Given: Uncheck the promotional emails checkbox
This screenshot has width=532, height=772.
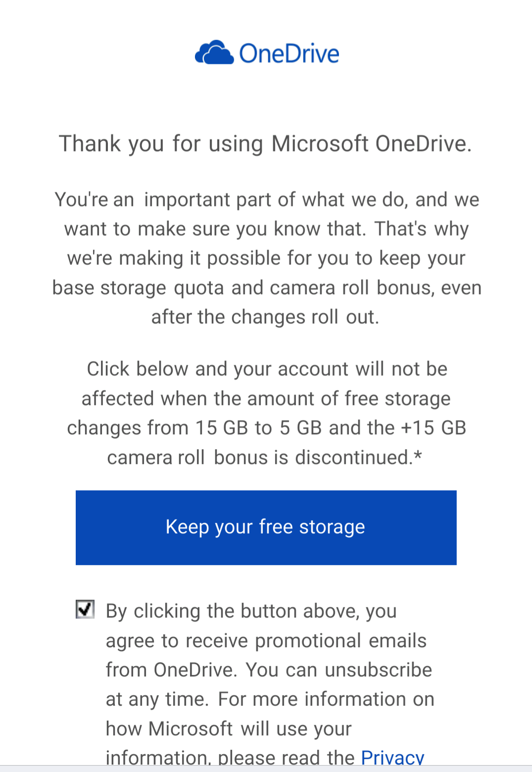Looking at the screenshot, I should 85,610.
